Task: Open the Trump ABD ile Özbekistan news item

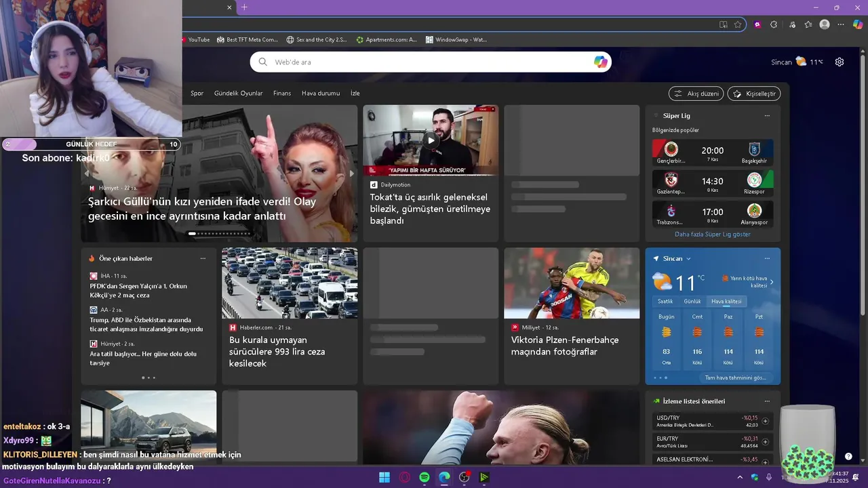Action: (x=146, y=325)
